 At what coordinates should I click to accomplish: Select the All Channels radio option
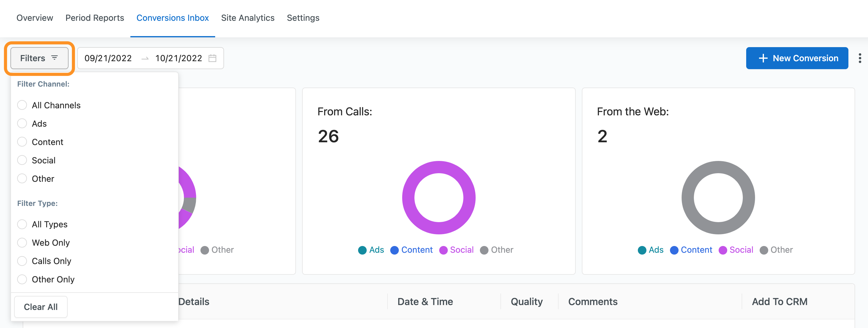click(22, 105)
